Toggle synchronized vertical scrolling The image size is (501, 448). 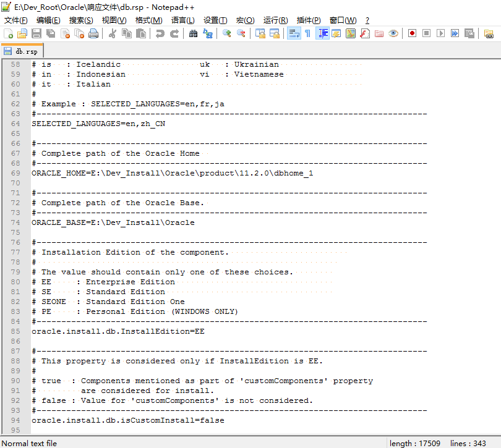260,33
